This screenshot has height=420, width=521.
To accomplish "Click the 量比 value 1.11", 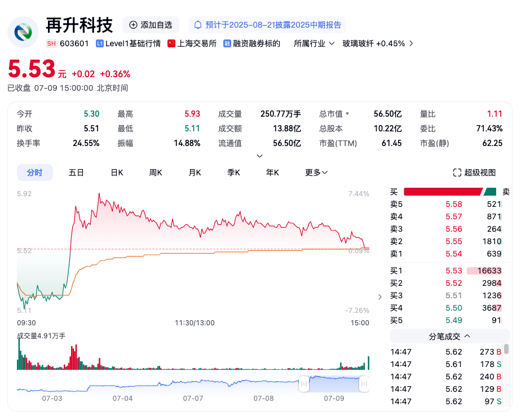I will [494, 114].
